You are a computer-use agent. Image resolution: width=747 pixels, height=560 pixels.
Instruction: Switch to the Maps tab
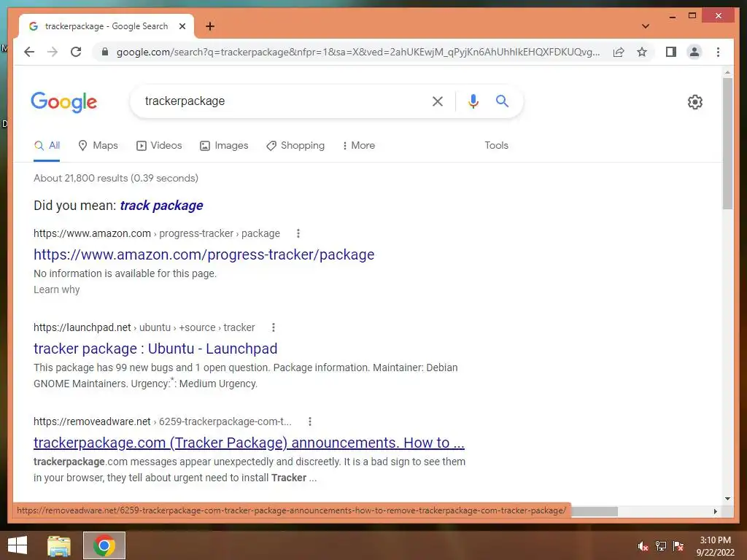point(98,146)
